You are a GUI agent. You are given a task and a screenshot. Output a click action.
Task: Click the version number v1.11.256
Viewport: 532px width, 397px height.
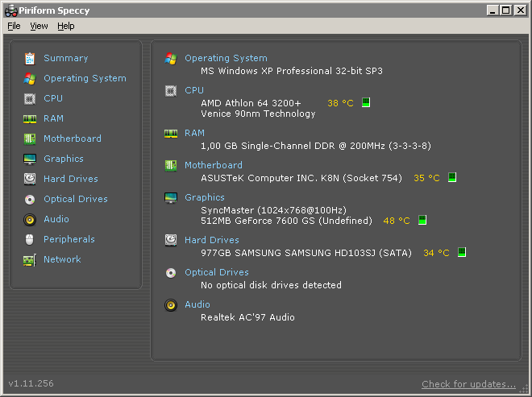31,383
